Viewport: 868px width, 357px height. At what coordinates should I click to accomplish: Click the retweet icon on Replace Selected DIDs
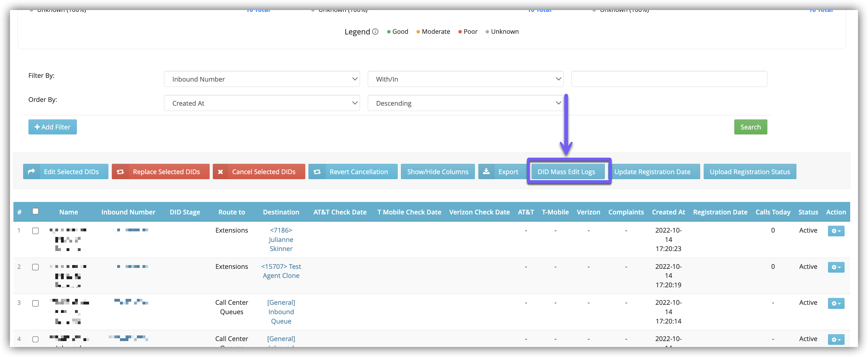(x=120, y=172)
